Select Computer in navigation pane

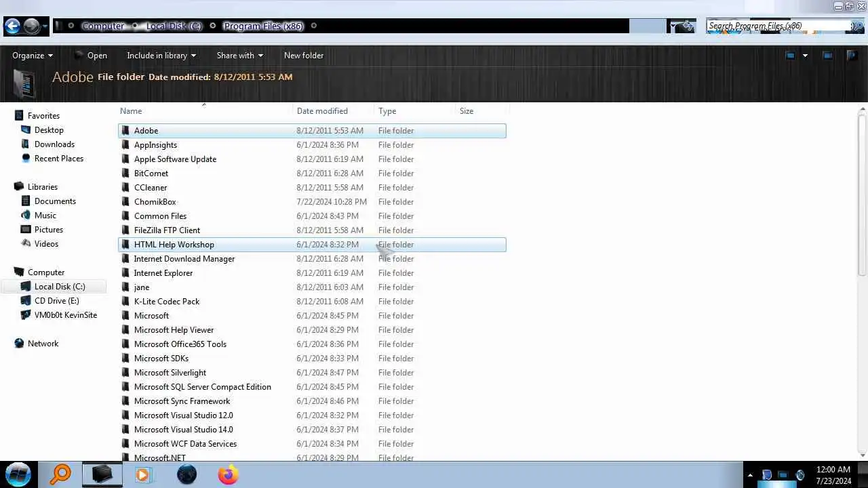click(46, 272)
